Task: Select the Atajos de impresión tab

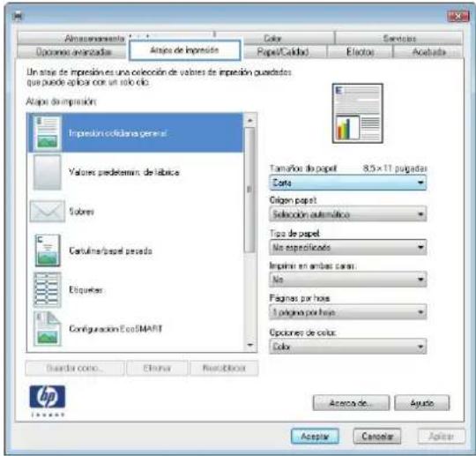Action: (x=185, y=50)
